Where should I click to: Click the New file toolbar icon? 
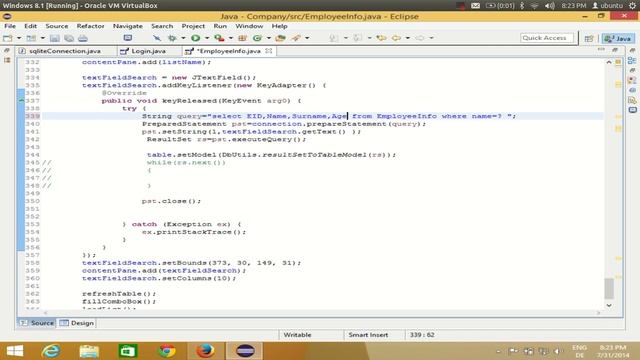tap(8, 38)
